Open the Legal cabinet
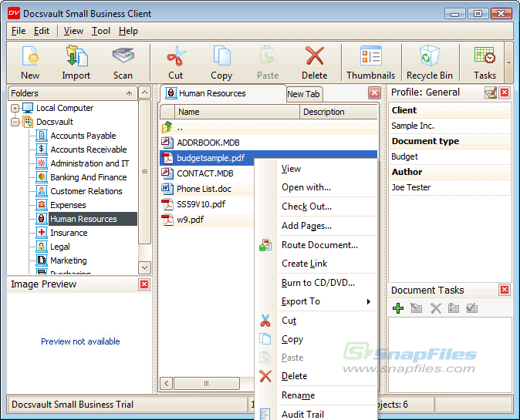520x420 pixels. (x=59, y=247)
